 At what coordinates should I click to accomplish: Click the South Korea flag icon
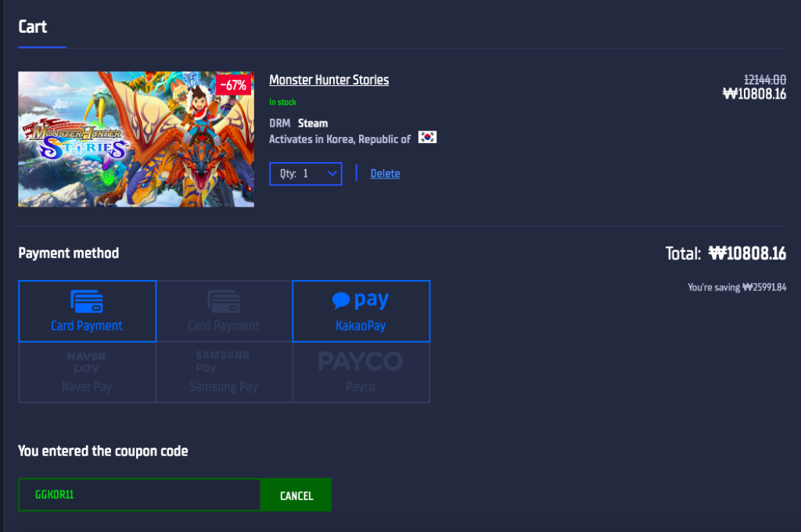(x=428, y=138)
